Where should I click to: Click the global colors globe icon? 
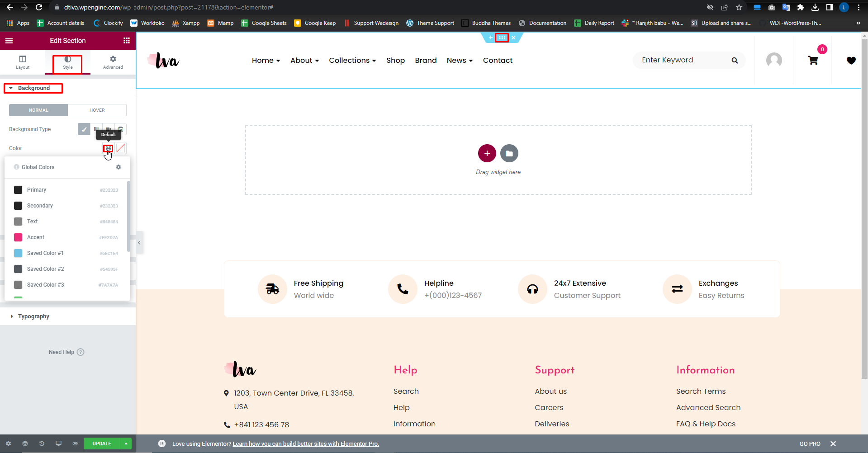pyautogui.click(x=108, y=148)
